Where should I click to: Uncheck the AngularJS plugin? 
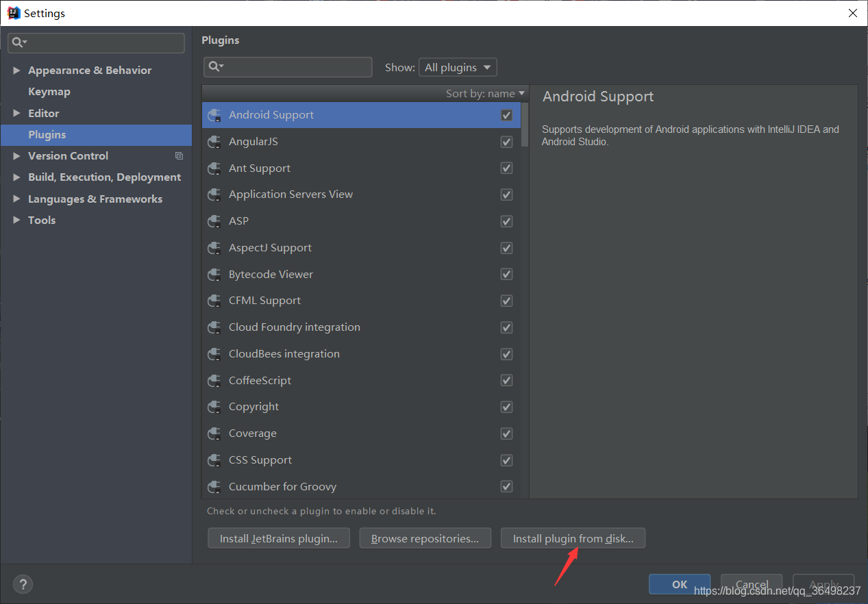pyautogui.click(x=506, y=142)
